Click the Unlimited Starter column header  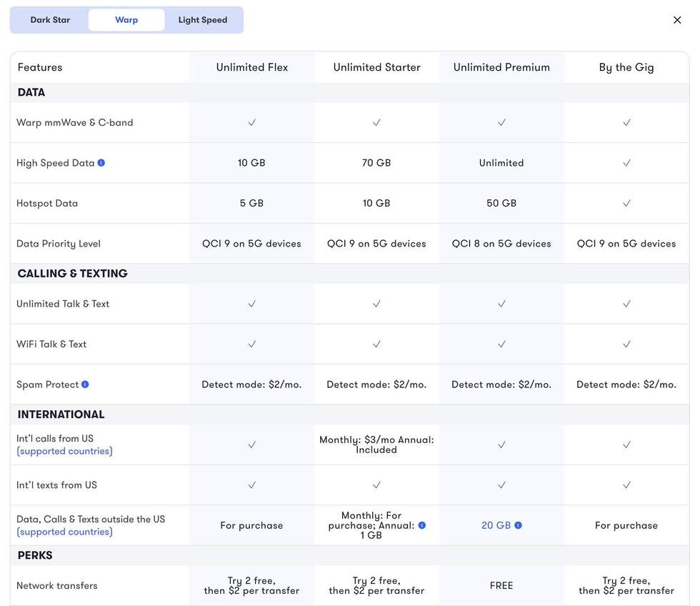[x=377, y=67]
